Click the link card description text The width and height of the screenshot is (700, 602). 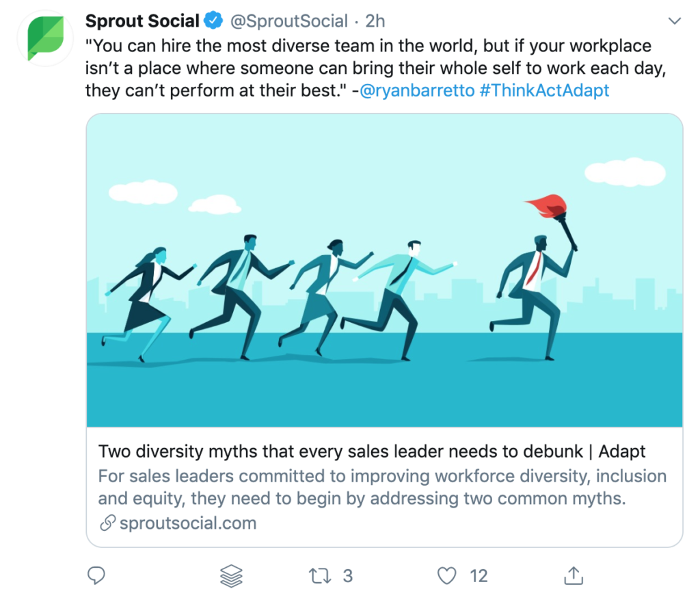[x=381, y=487]
